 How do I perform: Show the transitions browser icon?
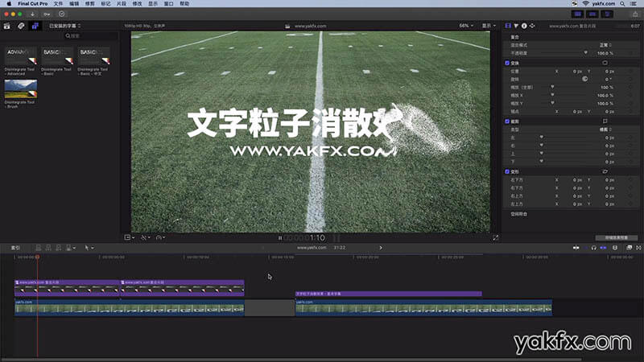tap(638, 248)
